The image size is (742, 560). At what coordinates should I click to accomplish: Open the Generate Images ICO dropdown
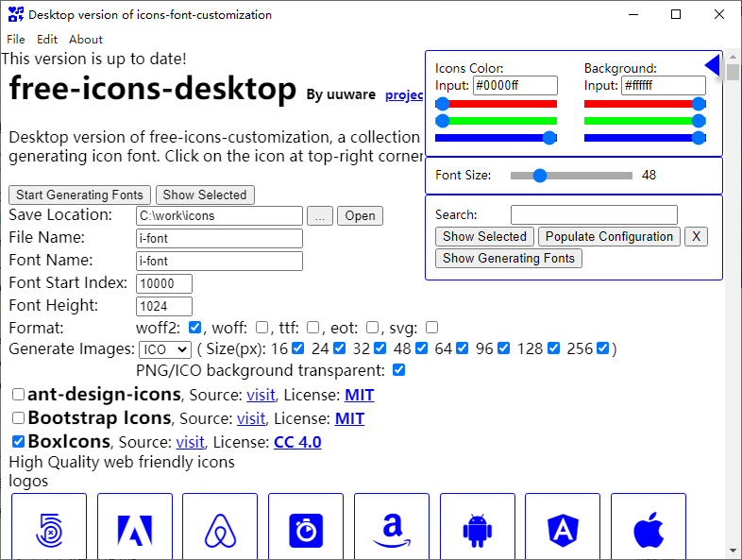(164, 349)
